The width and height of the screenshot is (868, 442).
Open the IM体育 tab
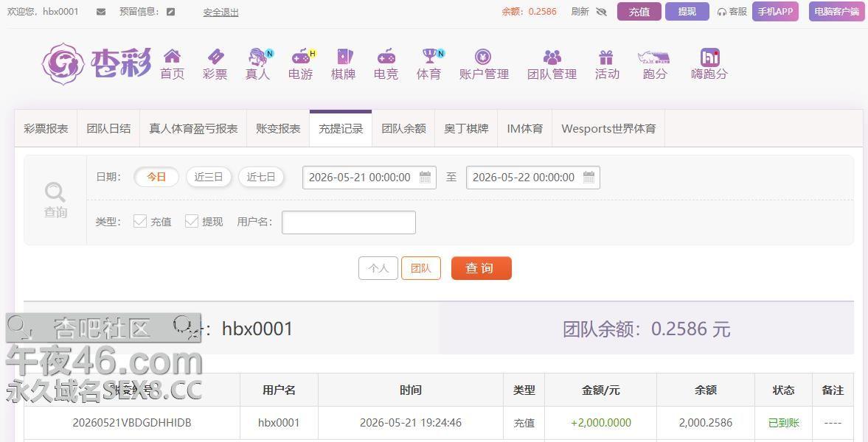tap(525, 128)
